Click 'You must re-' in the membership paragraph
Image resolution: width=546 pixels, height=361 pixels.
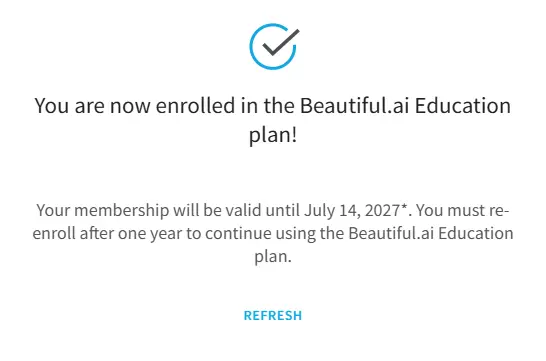463,210
